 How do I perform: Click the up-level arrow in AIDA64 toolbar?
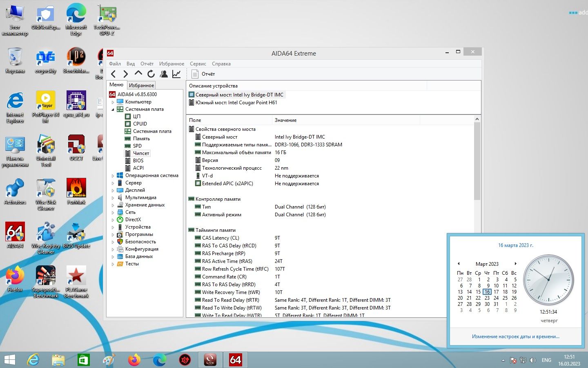[x=138, y=74]
